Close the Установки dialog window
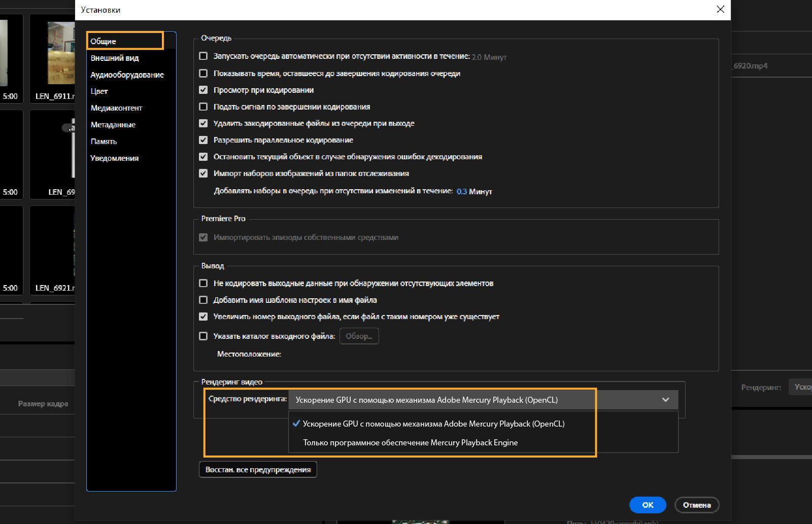The width and height of the screenshot is (812, 524). [720, 10]
